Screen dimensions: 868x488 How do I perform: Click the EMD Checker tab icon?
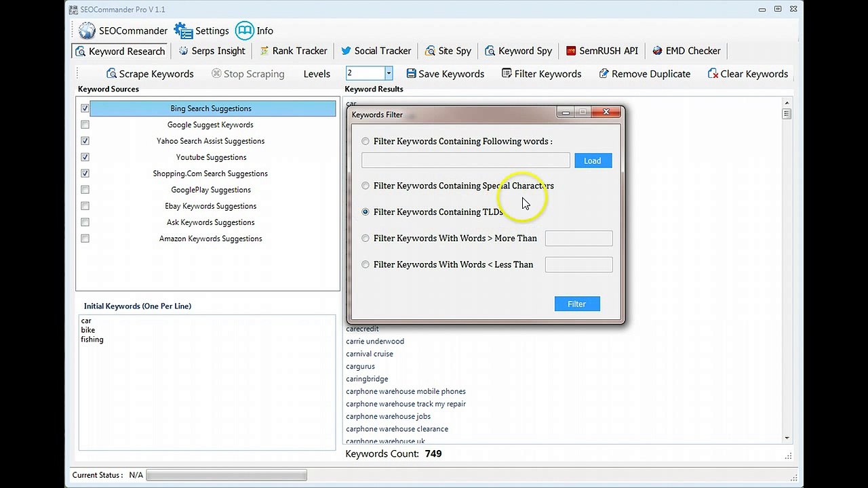pos(658,51)
